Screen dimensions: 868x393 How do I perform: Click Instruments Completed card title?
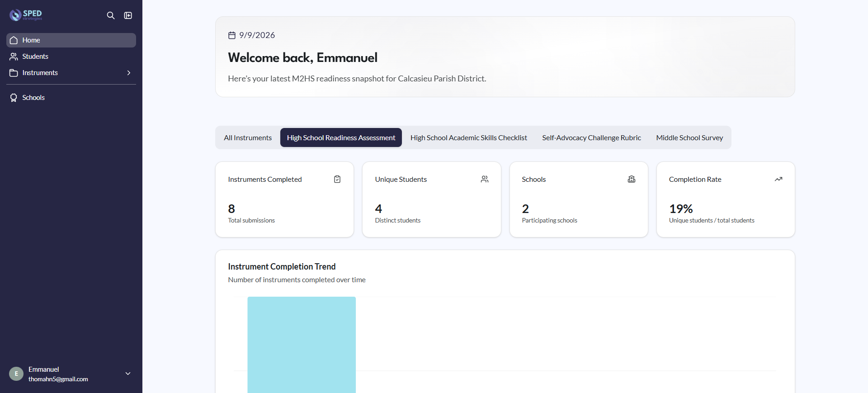264,180
